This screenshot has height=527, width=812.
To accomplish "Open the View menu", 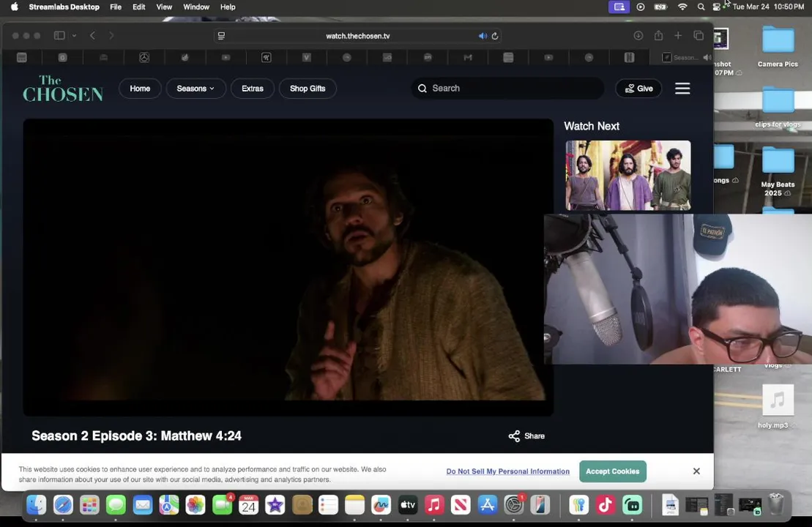I will coord(163,7).
